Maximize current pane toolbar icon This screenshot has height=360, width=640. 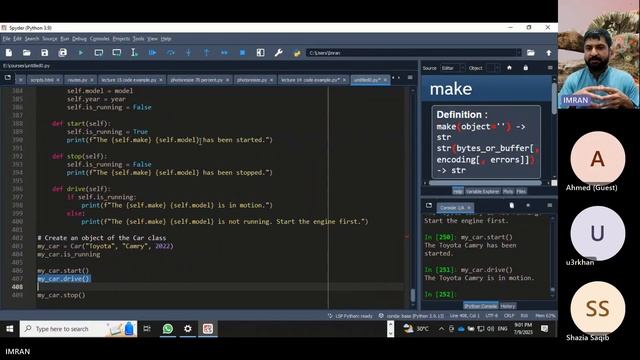pyautogui.click(x=260, y=53)
